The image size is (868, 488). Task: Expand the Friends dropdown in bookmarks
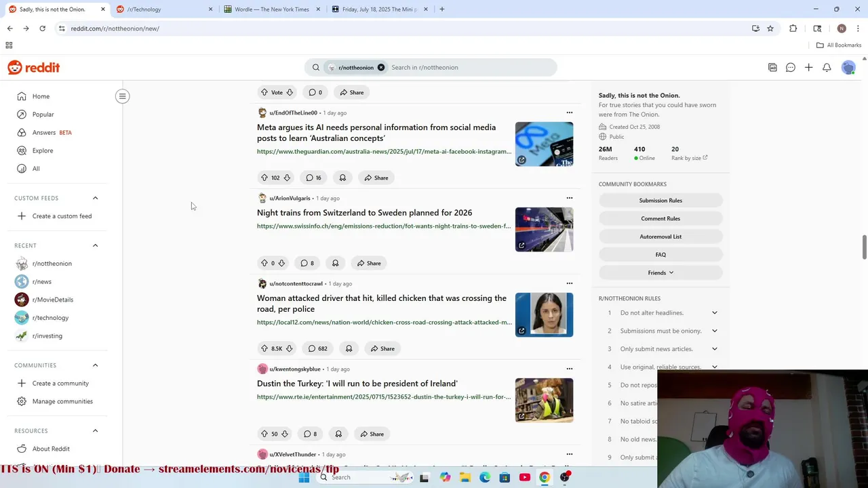660,272
